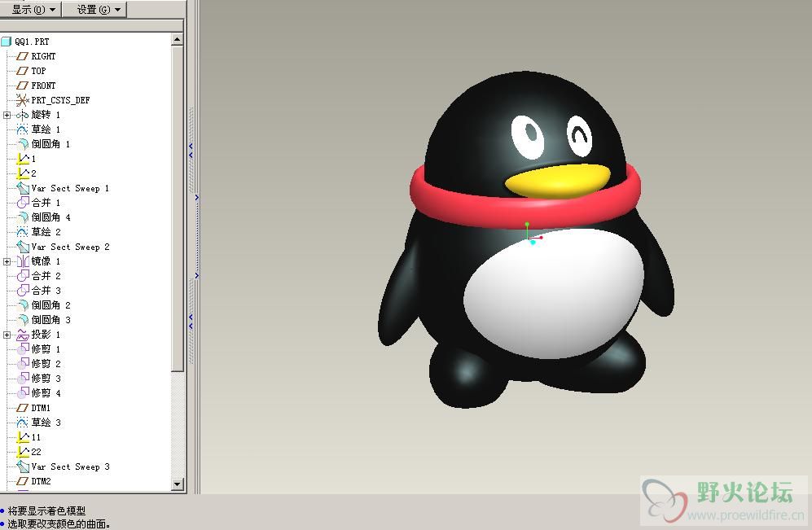Expand the 旋转 1 feature node
This screenshot has height=530, width=812.
pyautogui.click(x=7, y=115)
